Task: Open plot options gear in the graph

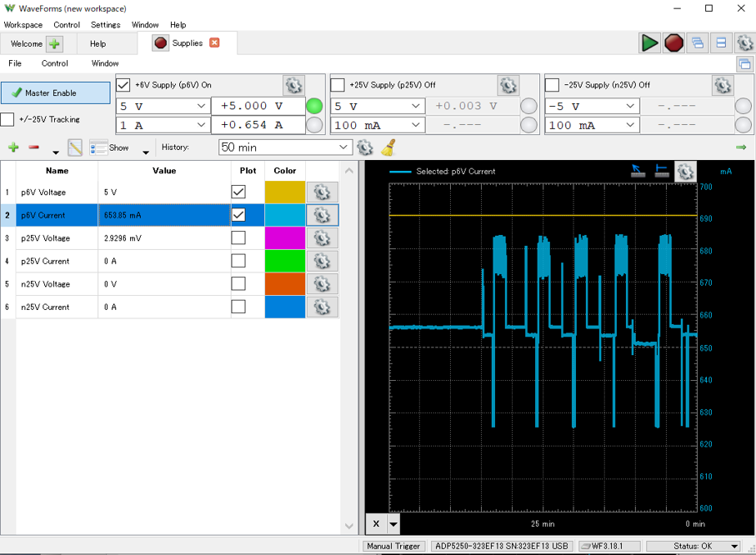Action: tap(684, 172)
